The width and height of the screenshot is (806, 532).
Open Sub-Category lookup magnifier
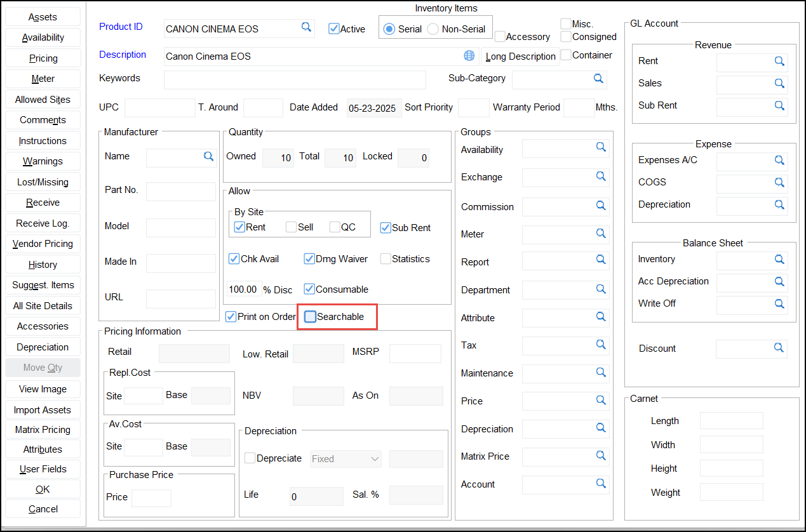click(x=598, y=78)
